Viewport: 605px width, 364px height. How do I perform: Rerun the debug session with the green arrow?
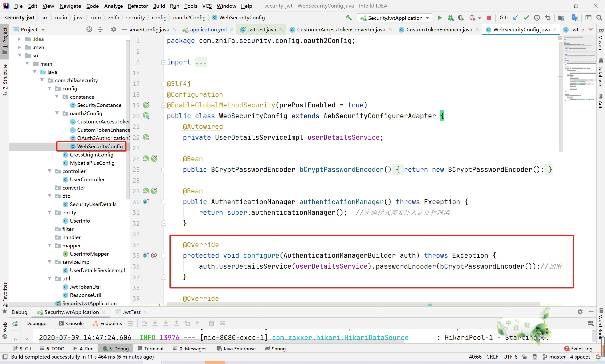tap(15, 324)
